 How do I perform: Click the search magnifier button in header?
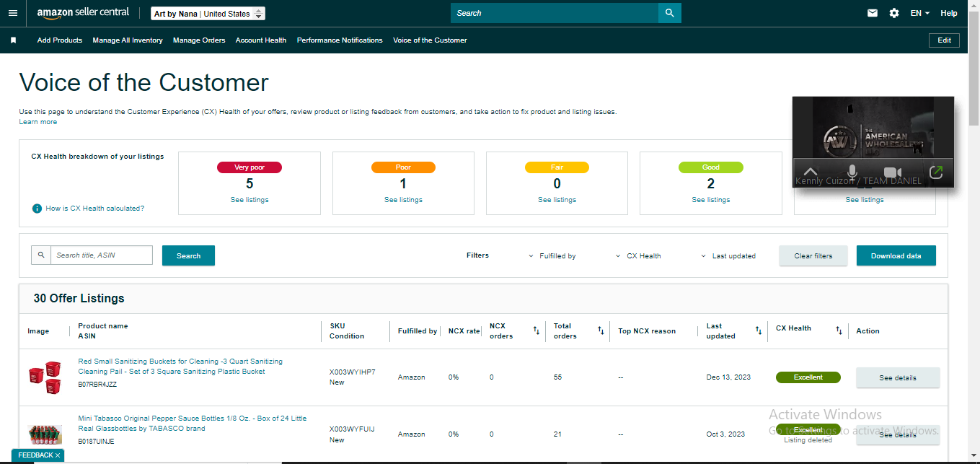coord(670,13)
